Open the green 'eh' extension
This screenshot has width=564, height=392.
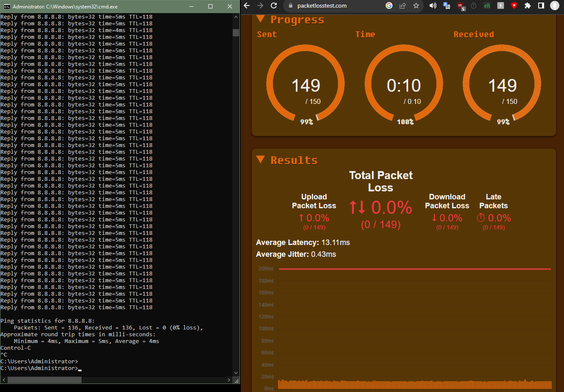tap(487, 5)
